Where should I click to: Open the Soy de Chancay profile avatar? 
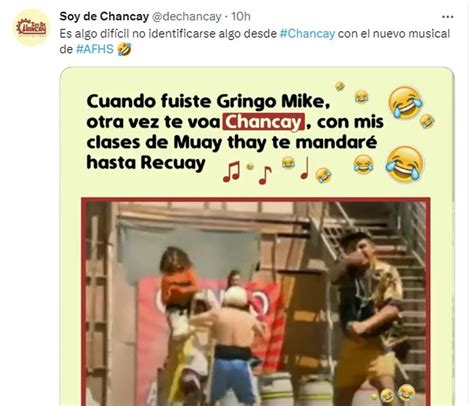(32, 27)
